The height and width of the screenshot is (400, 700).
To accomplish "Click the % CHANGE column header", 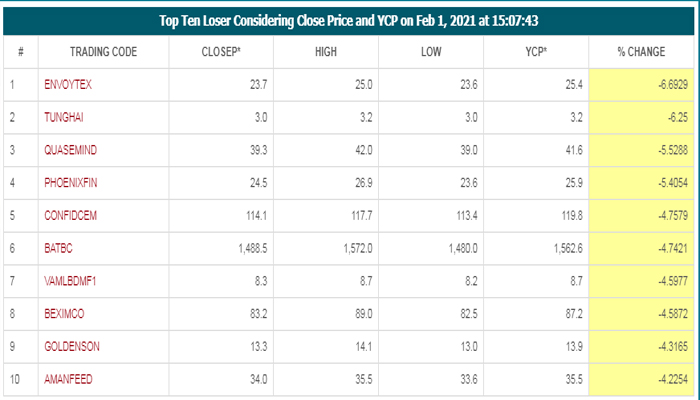I will pos(645,52).
